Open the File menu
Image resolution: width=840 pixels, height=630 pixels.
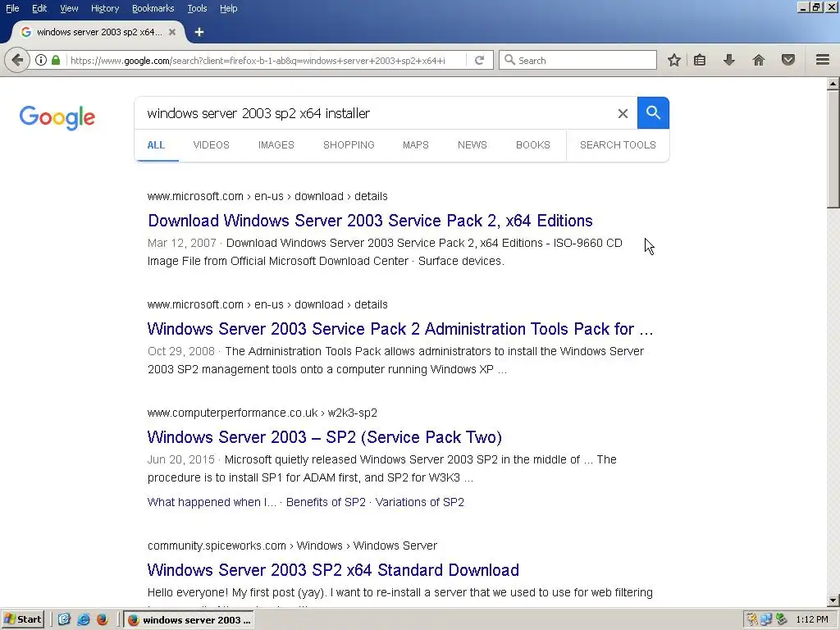(12, 8)
